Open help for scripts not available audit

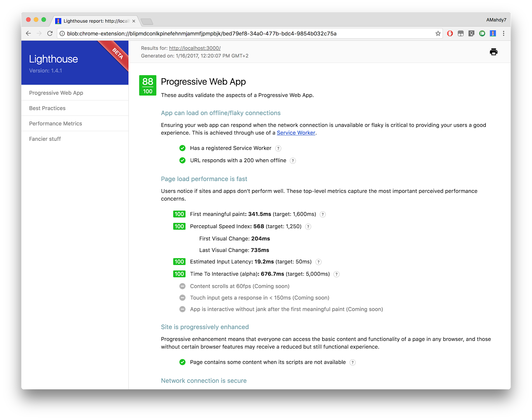(x=352, y=362)
